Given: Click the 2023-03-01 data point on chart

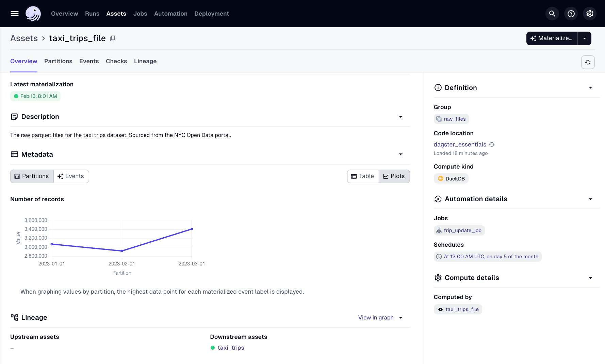Looking at the screenshot, I should (192, 229).
